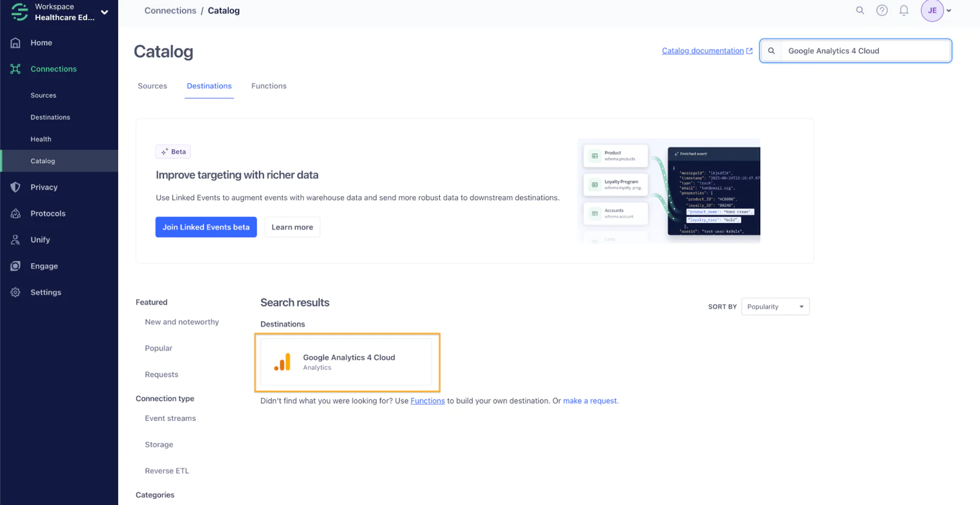Screen dimensions: 980x505
Task: Click the Functions link below the results
Action: coord(428,401)
